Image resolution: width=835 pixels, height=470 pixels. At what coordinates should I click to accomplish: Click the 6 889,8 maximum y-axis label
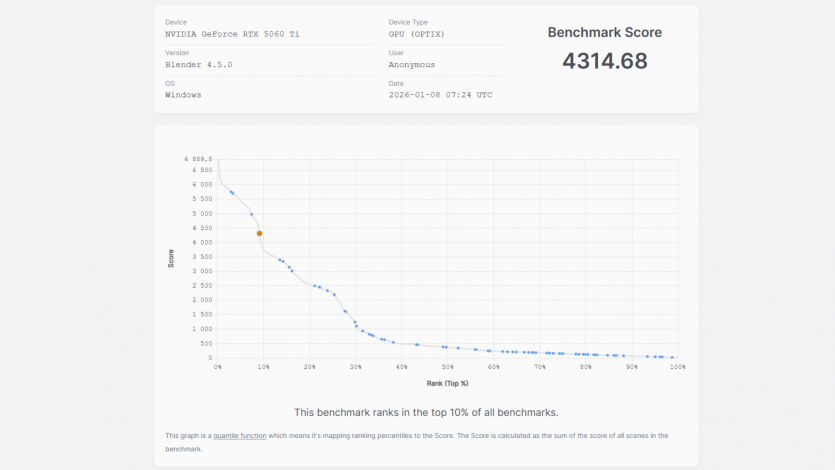198,159
